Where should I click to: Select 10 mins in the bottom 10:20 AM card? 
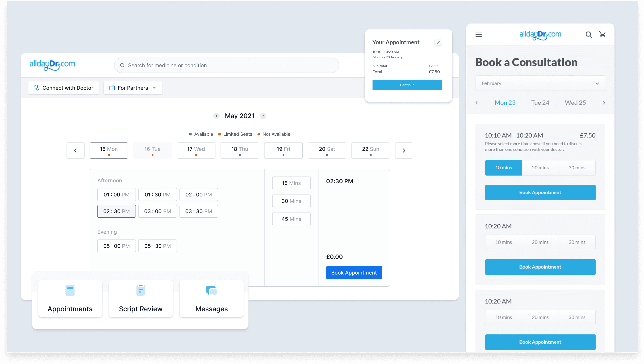503,317
